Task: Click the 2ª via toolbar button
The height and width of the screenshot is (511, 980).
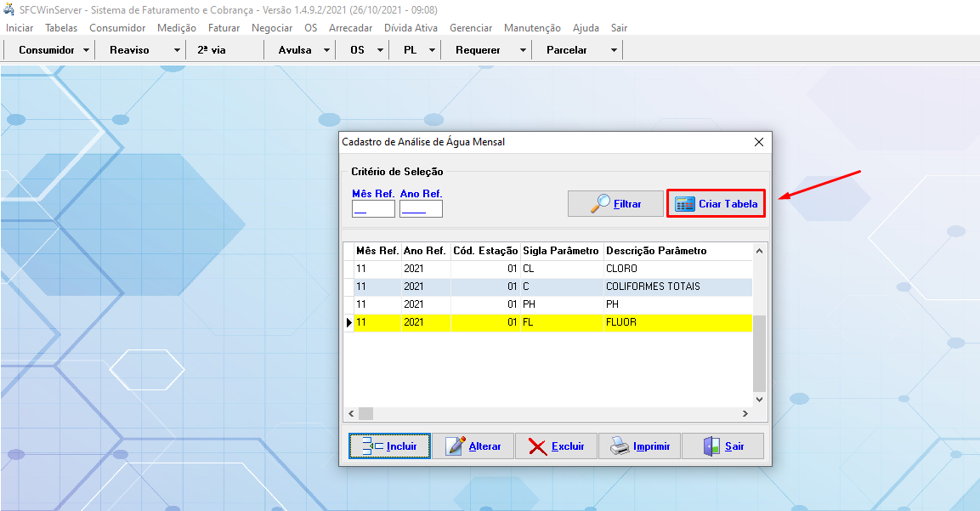Action: coord(212,50)
